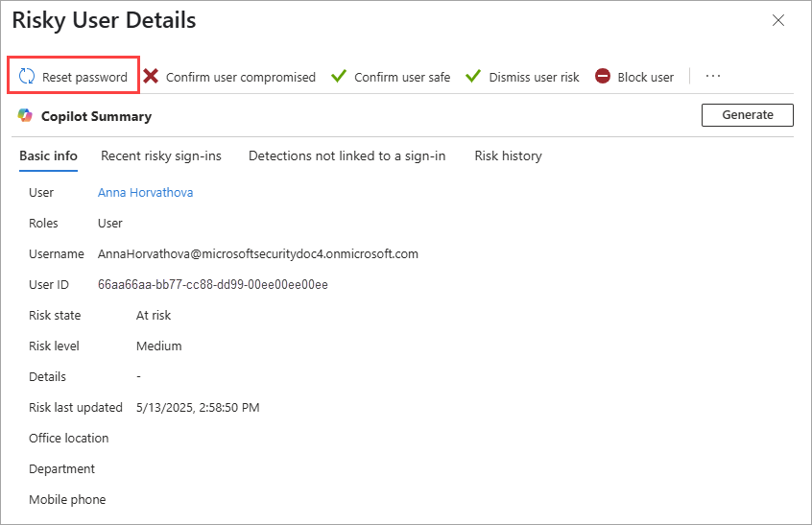This screenshot has height=525, width=812.
Task: Open the Recent risky sign-ins tab
Action: pyautogui.click(x=161, y=156)
